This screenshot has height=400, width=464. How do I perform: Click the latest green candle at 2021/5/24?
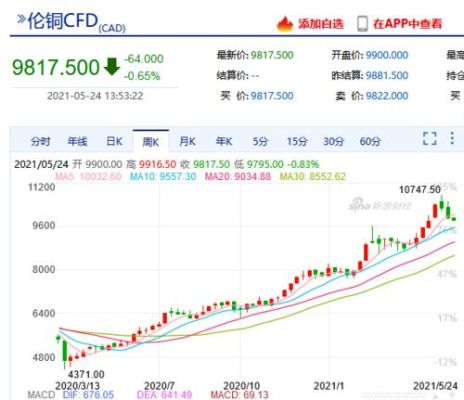pos(454,219)
